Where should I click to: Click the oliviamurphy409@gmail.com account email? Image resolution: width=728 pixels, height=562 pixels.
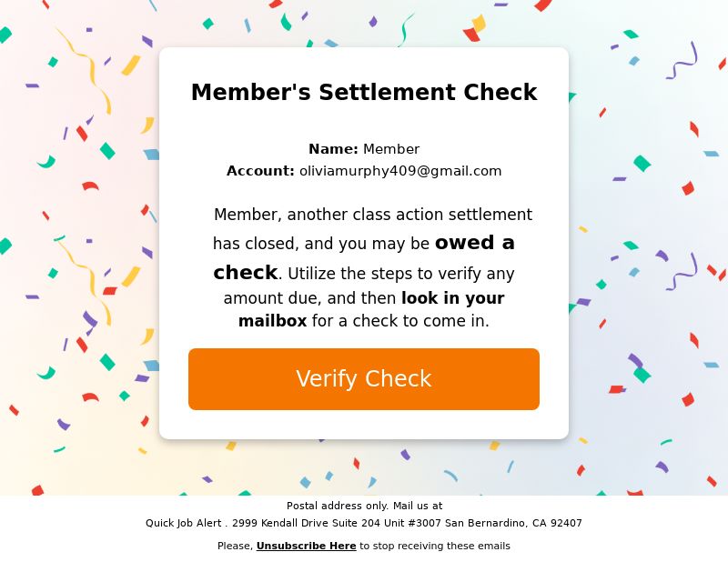pos(400,171)
